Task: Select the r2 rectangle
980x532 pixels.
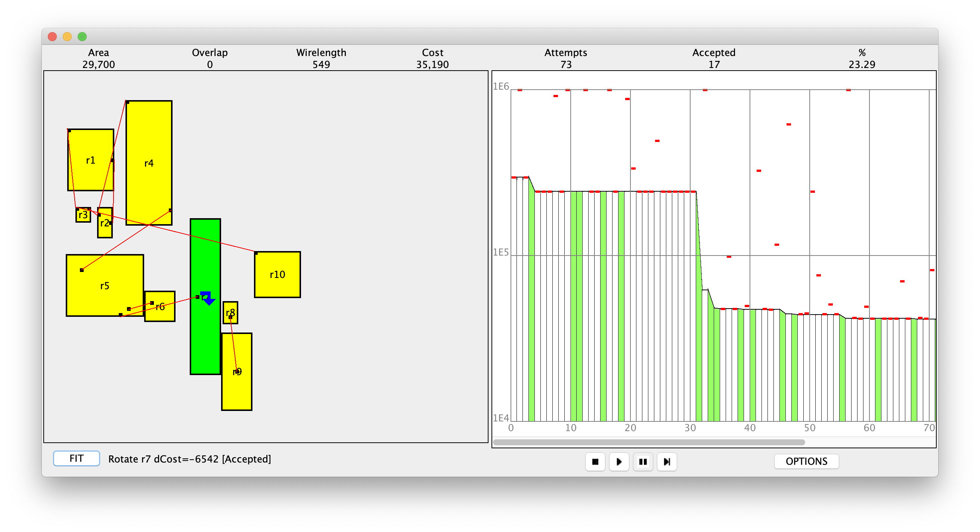Action: click(105, 223)
